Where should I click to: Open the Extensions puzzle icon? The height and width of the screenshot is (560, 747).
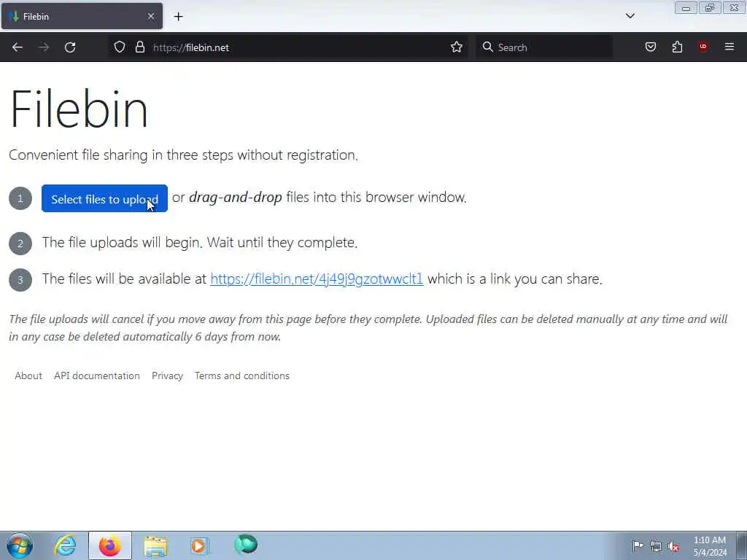point(677,47)
